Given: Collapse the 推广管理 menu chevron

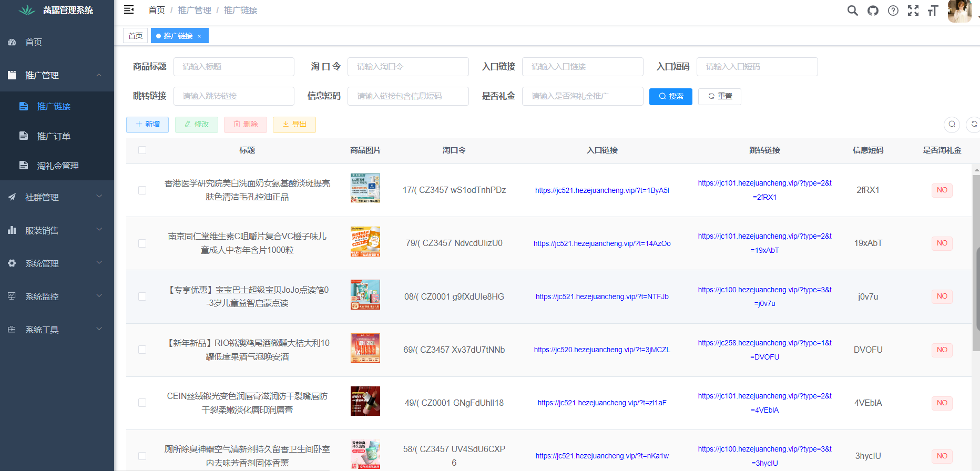Looking at the screenshot, I should click(x=99, y=75).
